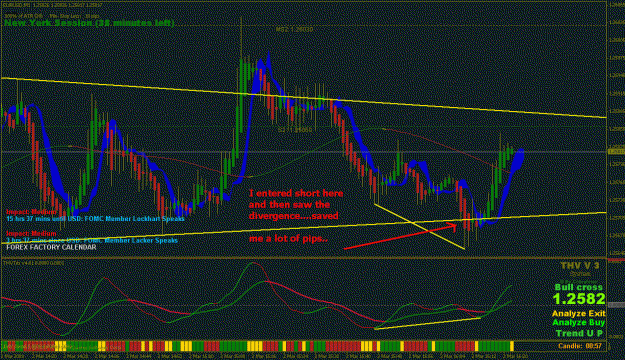This screenshot has width=625, height=360.
Task: Click the EURUSD symbol header at top-left
Action: (x=52, y=5)
